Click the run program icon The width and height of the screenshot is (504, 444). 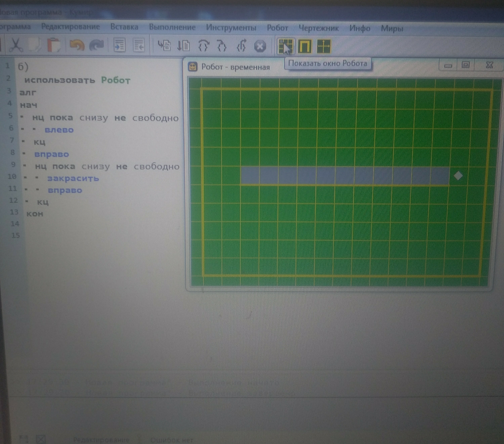click(x=164, y=46)
